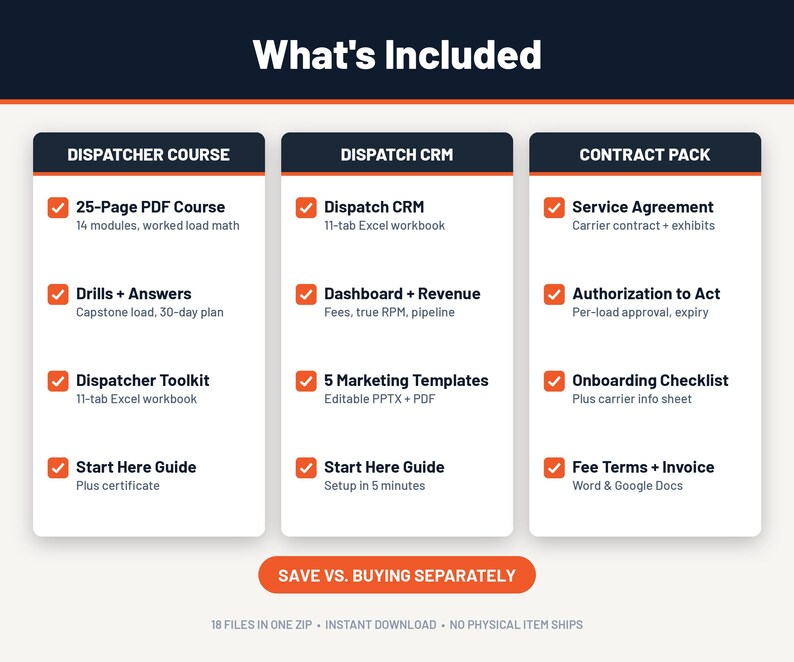Toggle the 25-Page PDF Course checkbox

point(58,208)
